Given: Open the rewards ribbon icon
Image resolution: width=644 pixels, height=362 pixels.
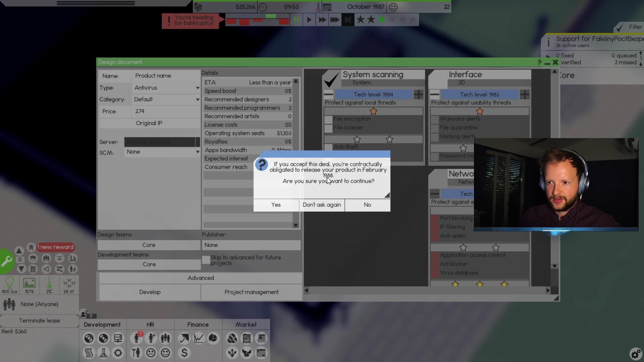Looking at the screenshot, I should (31, 247).
